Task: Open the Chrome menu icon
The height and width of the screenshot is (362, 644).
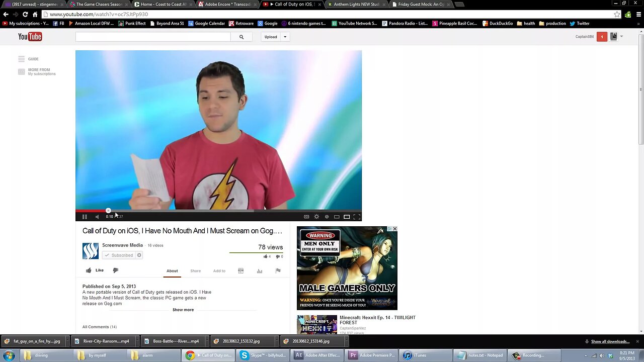Action: [639, 14]
